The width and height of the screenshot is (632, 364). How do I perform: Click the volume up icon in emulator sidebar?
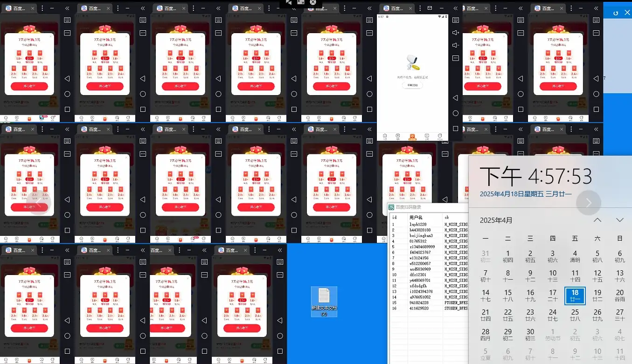(x=456, y=33)
